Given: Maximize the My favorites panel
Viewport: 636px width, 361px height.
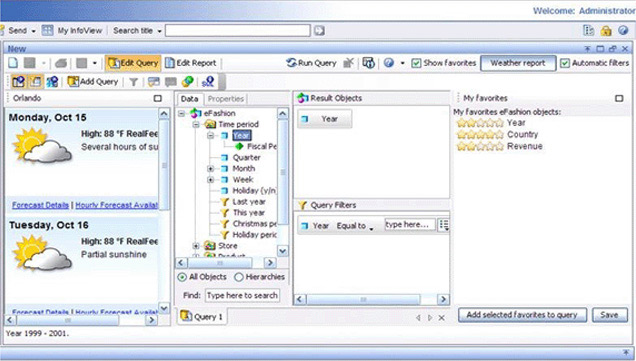Looking at the screenshot, I should [619, 98].
